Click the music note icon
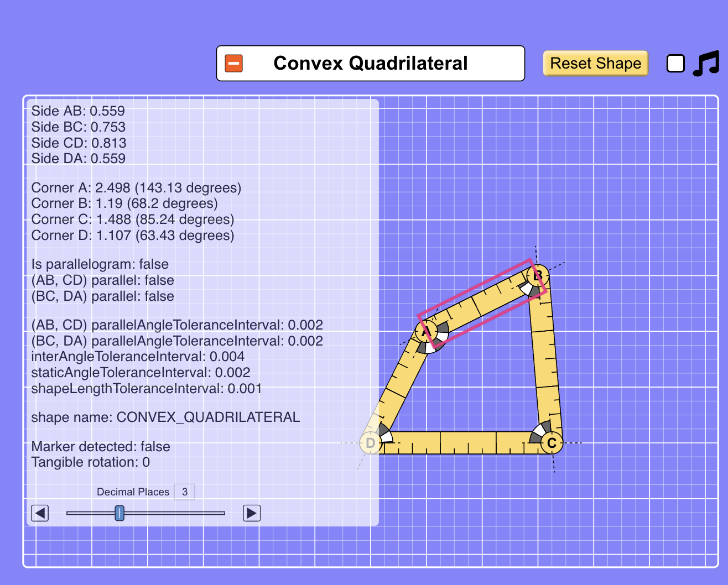 (x=706, y=64)
